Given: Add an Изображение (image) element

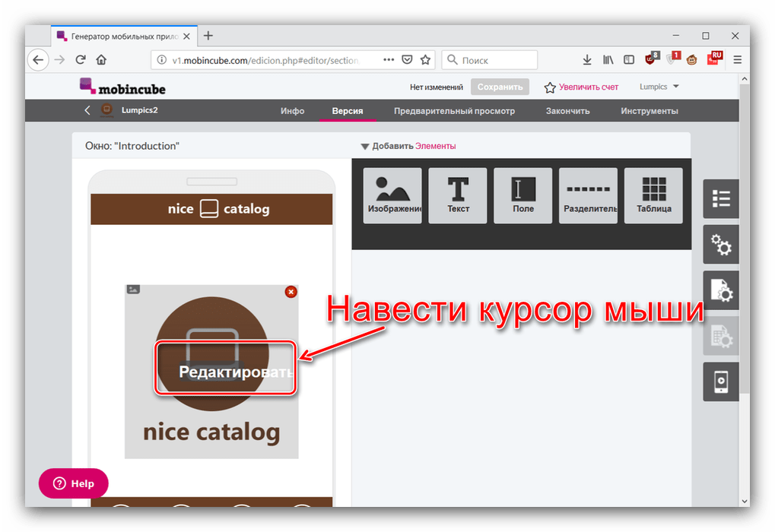Looking at the screenshot, I should (x=392, y=195).
